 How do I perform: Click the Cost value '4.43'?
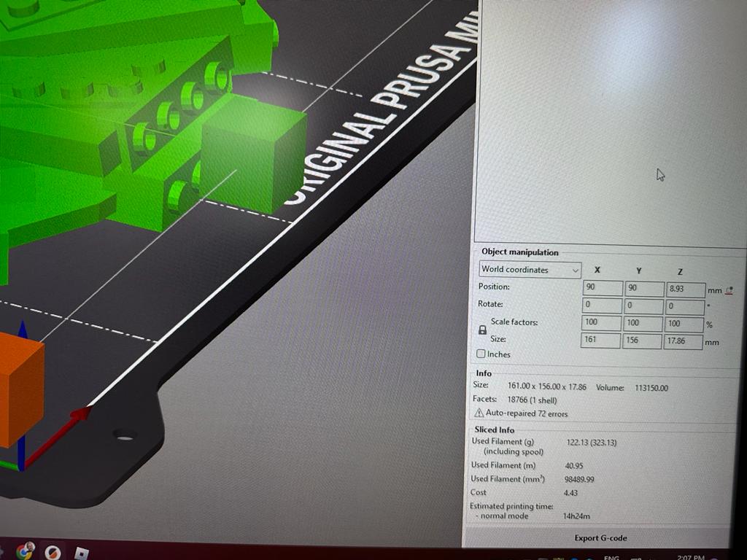point(570,493)
